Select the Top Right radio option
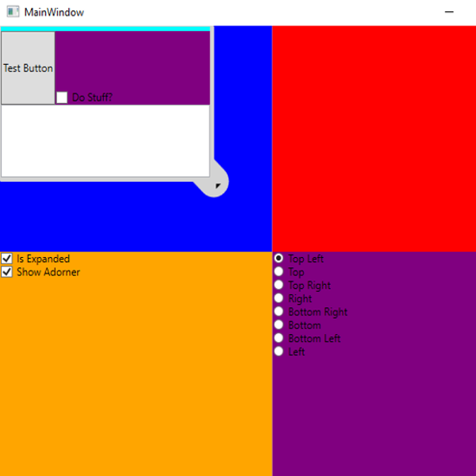Screen dimensions: 476x476 278,285
